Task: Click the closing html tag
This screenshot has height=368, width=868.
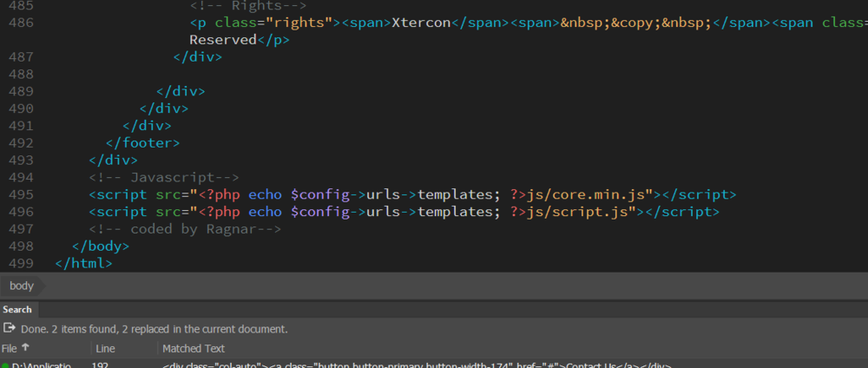Action: [x=83, y=263]
